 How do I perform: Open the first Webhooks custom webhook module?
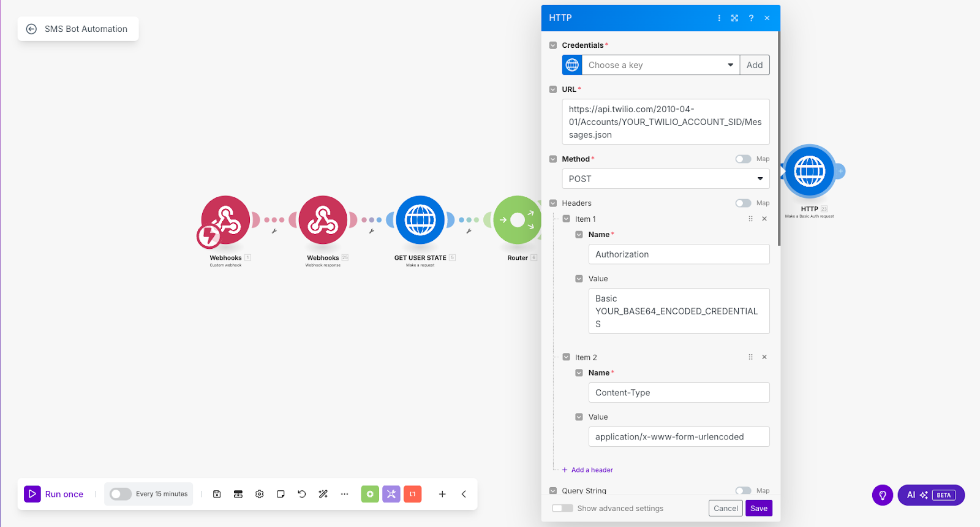[225, 220]
